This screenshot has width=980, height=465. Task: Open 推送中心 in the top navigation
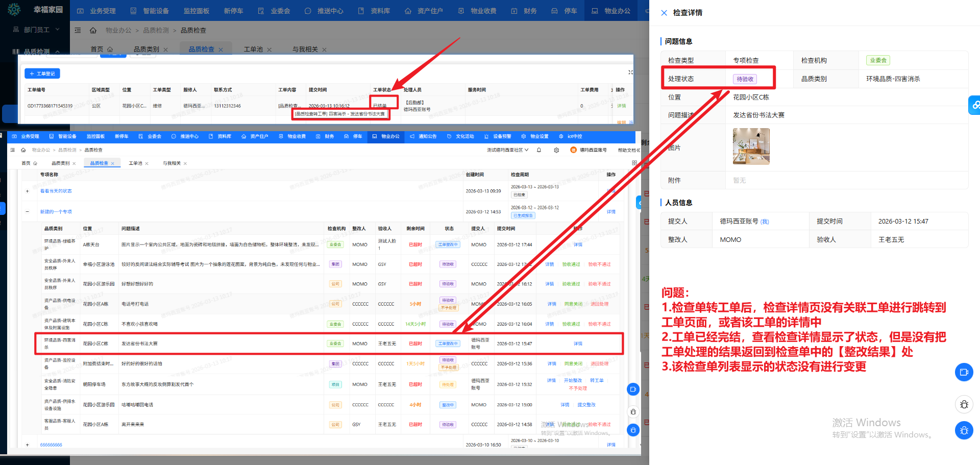pyautogui.click(x=324, y=11)
